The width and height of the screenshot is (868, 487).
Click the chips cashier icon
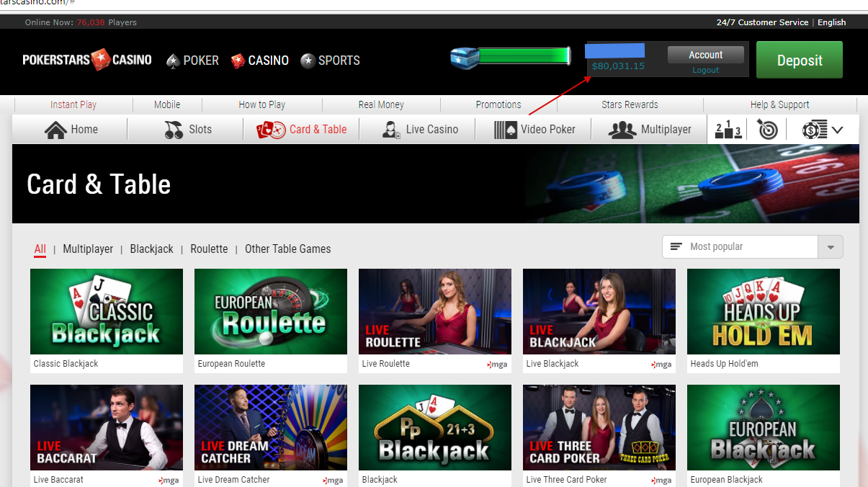tap(815, 130)
